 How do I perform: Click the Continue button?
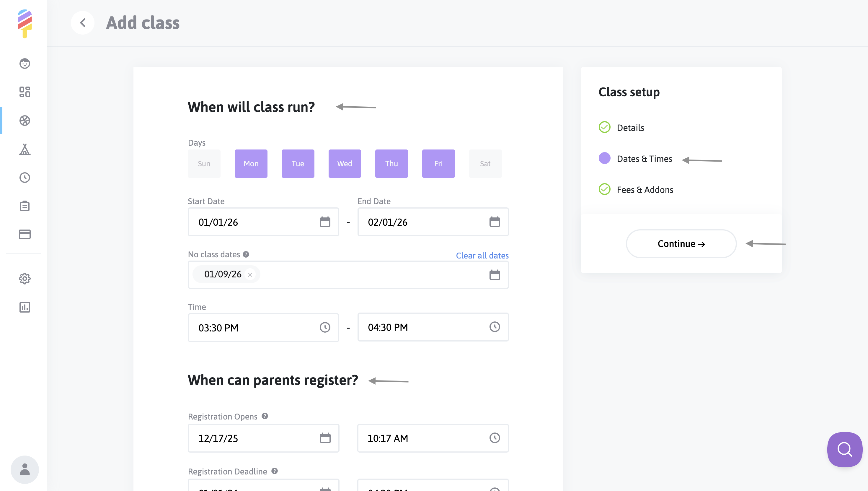click(x=681, y=243)
